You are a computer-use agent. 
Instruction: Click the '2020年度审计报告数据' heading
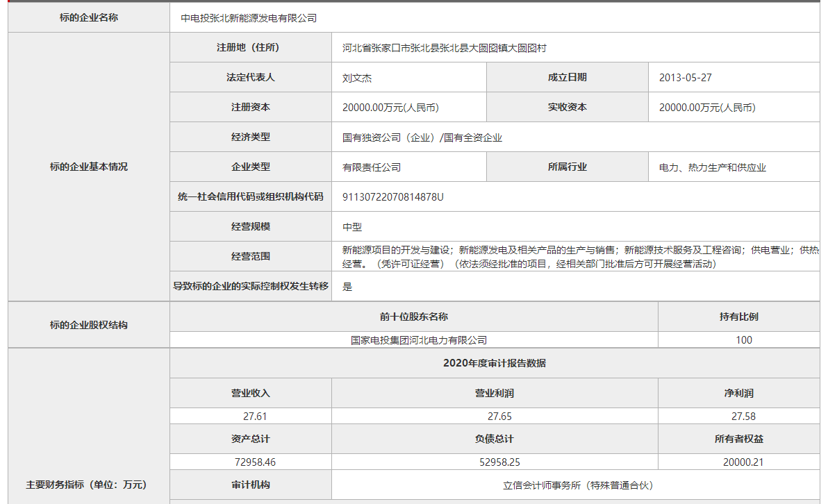click(495, 363)
